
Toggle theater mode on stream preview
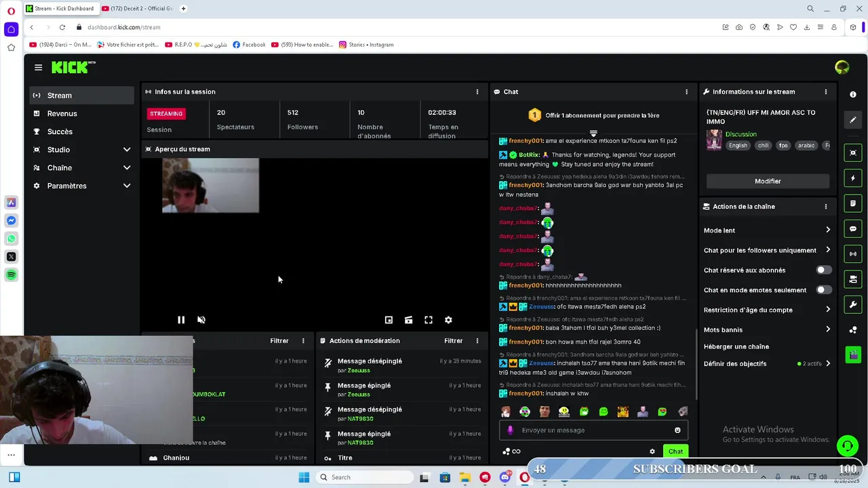pyautogui.click(x=408, y=320)
